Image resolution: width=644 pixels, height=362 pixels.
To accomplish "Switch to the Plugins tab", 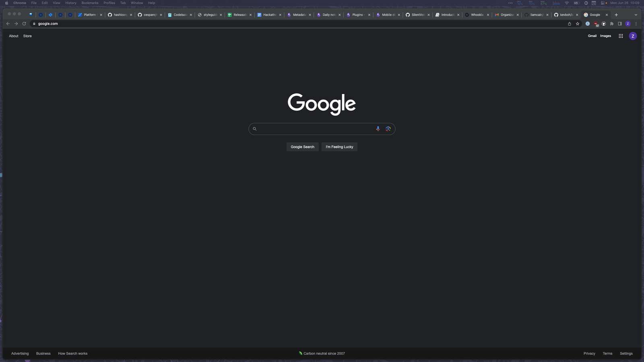I will point(358,15).
